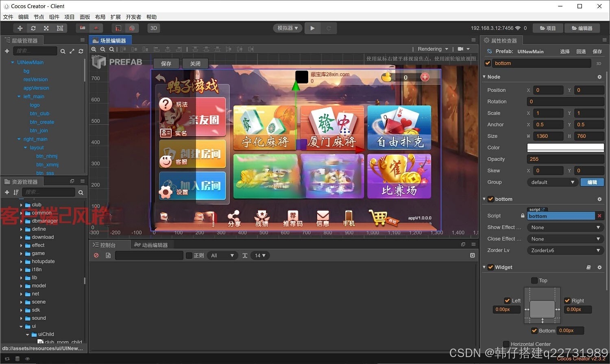Open the 文件 menu
610x364 pixels.
tap(8, 17)
